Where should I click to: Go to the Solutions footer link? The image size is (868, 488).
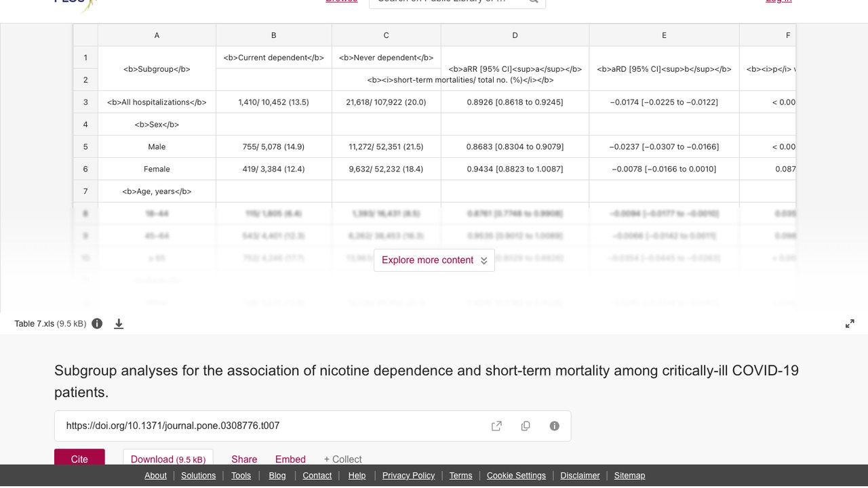click(199, 476)
